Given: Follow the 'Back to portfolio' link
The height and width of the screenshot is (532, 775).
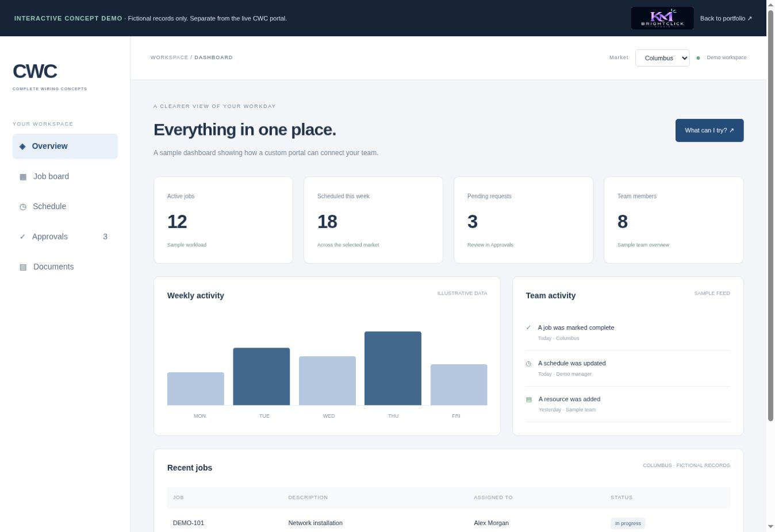Looking at the screenshot, I should pos(726,18).
